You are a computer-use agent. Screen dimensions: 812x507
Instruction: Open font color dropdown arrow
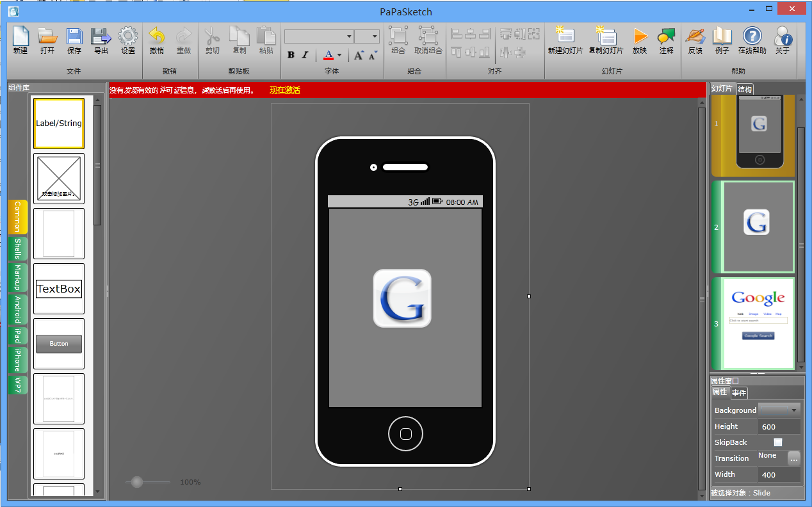(339, 55)
